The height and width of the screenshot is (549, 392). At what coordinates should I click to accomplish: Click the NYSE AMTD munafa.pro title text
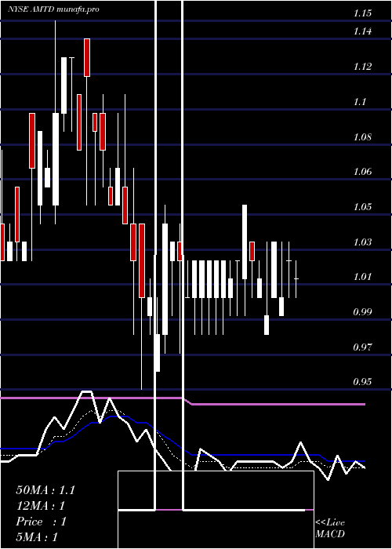tap(53, 9)
